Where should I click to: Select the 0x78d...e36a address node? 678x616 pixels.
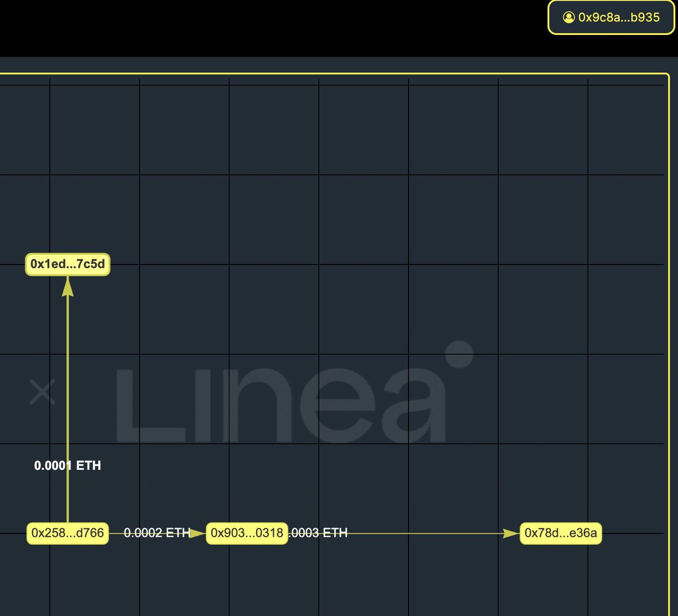coord(560,533)
